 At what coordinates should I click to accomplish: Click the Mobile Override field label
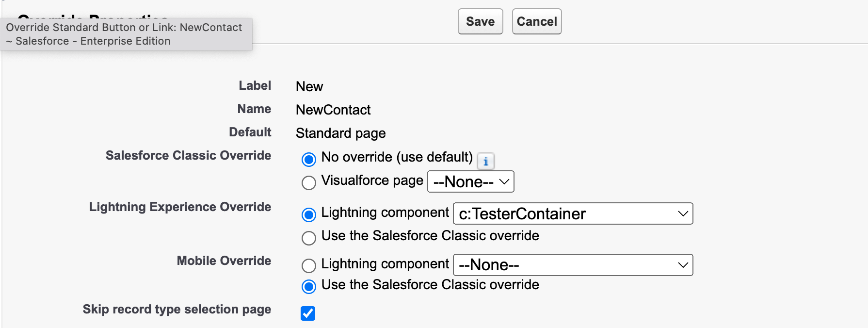point(224,261)
